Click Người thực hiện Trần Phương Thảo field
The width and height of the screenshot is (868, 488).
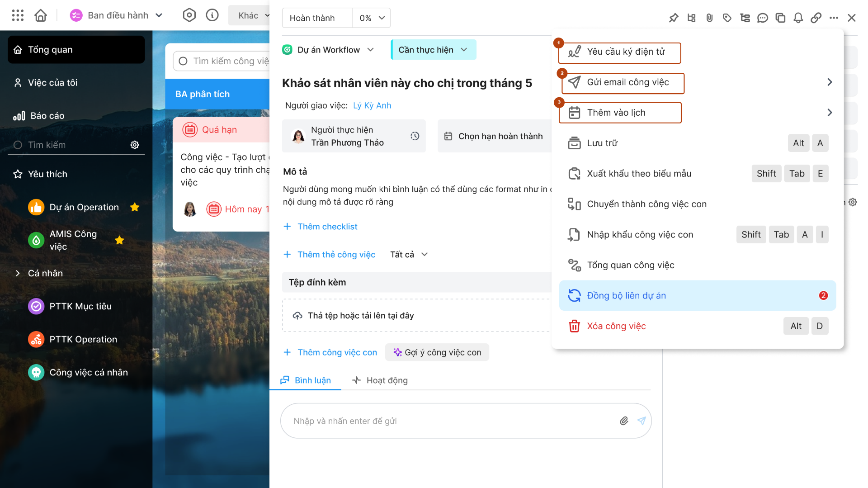tap(354, 136)
